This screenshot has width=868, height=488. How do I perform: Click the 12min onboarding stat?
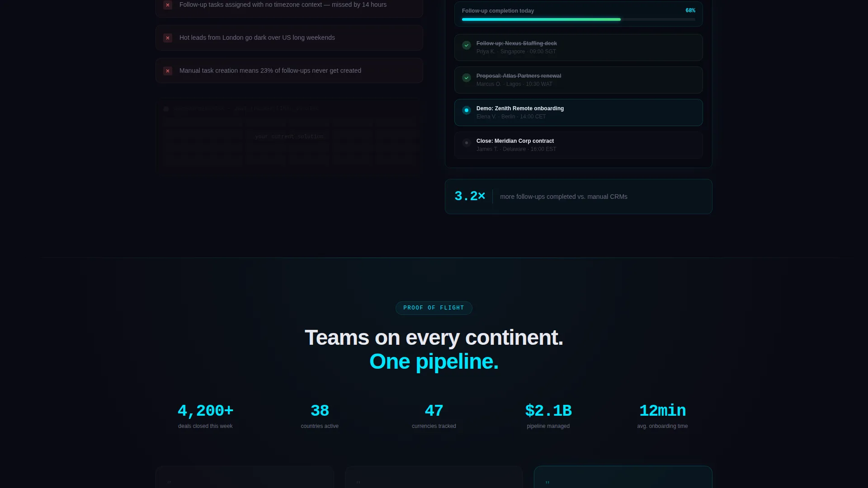click(663, 411)
